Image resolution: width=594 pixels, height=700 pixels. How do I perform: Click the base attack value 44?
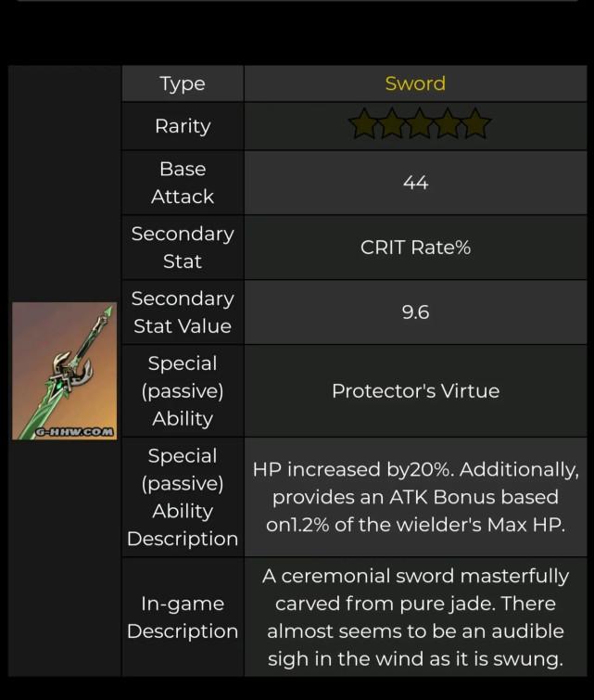(x=415, y=183)
